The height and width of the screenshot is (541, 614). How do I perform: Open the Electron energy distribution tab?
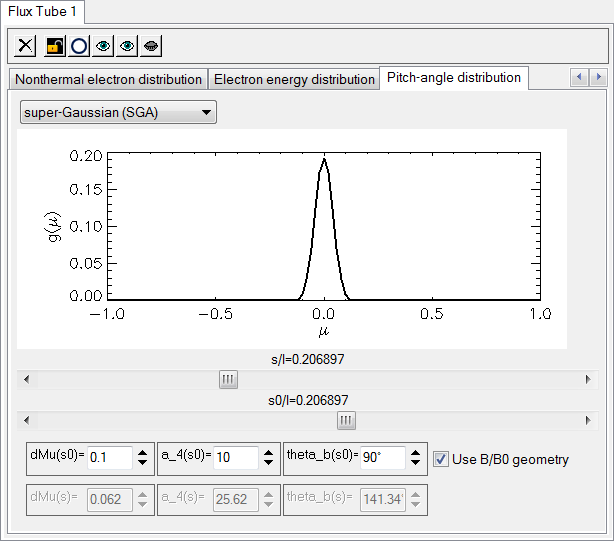point(294,79)
